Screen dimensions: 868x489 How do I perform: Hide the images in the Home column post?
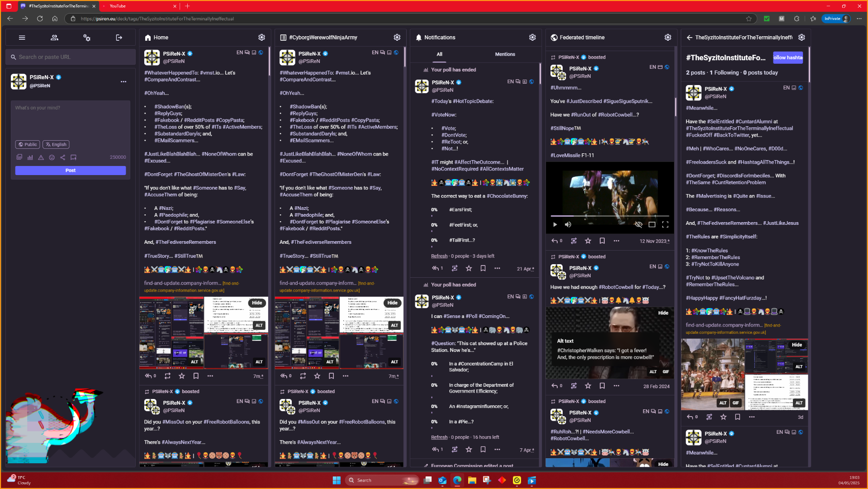pyautogui.click(x=257, y=303)
